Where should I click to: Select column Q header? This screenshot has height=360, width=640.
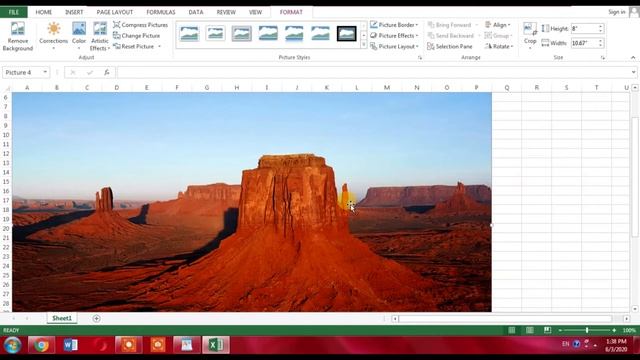point(507,88)
